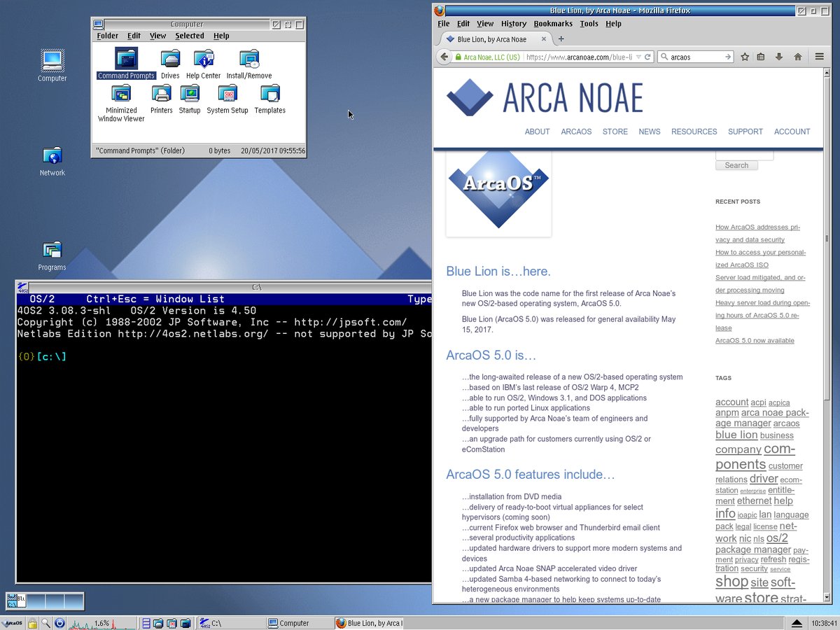Screen dimensions: 840x630
Task: Click green lock site identity Arca Noae, LLC
Action: (486, 57)
